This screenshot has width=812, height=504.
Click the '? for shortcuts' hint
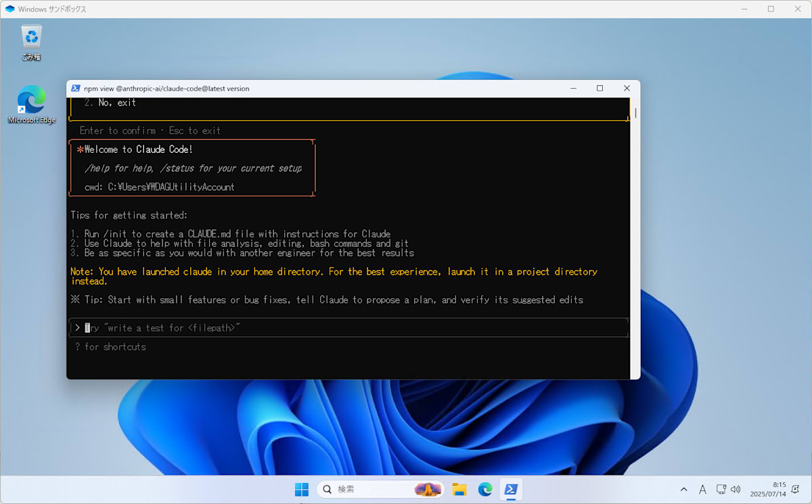110,346
